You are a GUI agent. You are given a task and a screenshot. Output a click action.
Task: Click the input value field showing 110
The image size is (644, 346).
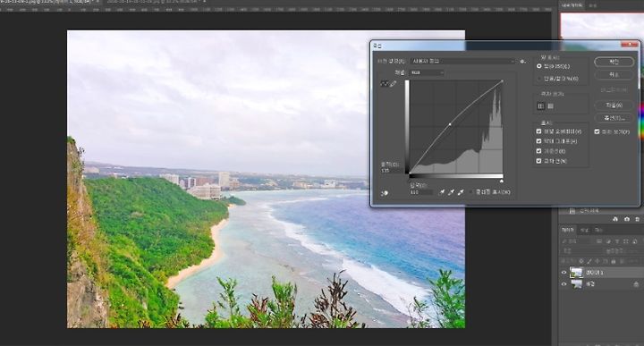point(420,192)
